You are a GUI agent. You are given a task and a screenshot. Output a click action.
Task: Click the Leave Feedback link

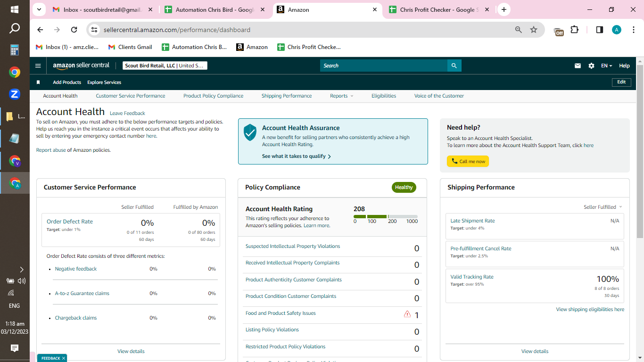point(127,113)
